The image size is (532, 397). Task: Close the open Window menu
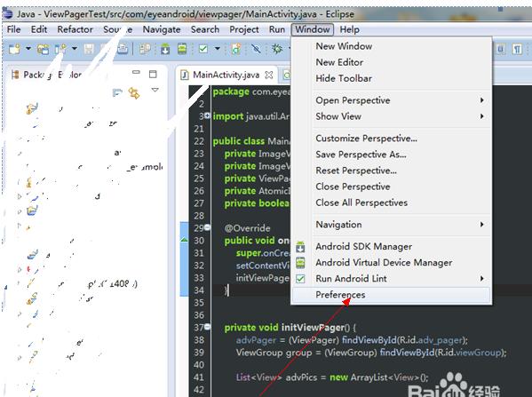coord(313,29)
